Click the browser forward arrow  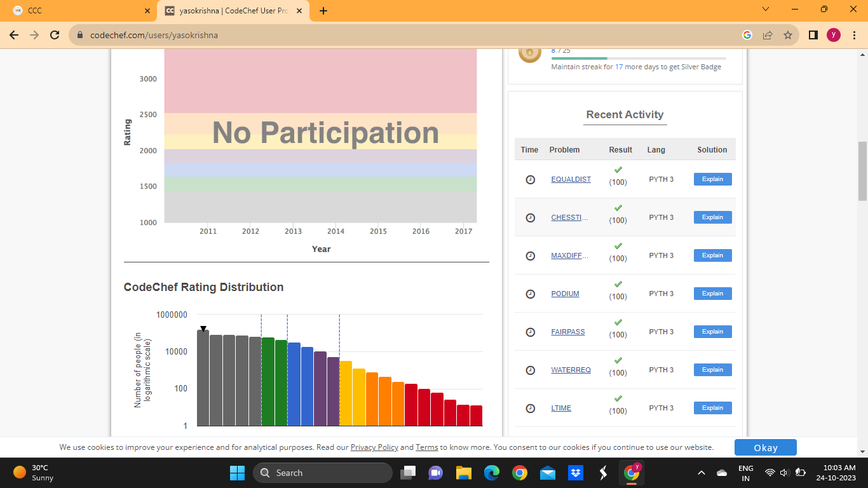34,35
